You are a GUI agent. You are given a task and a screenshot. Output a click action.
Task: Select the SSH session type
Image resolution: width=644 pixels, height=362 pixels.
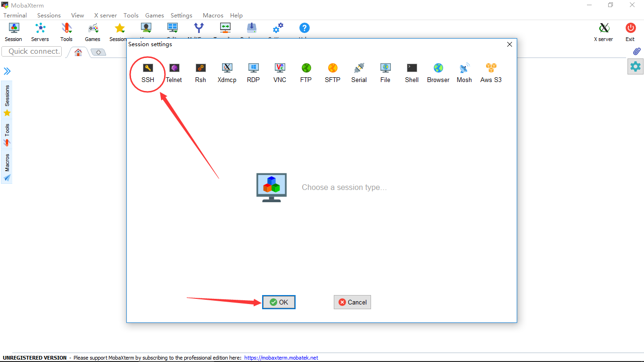148,73
